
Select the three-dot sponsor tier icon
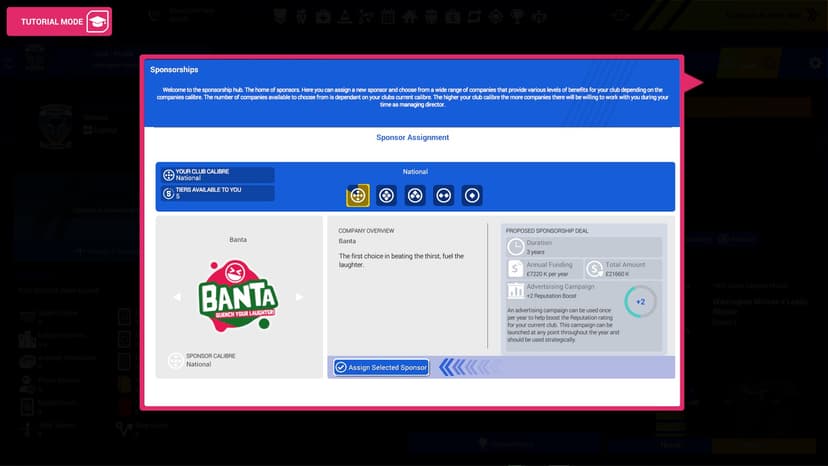[415, 195]
